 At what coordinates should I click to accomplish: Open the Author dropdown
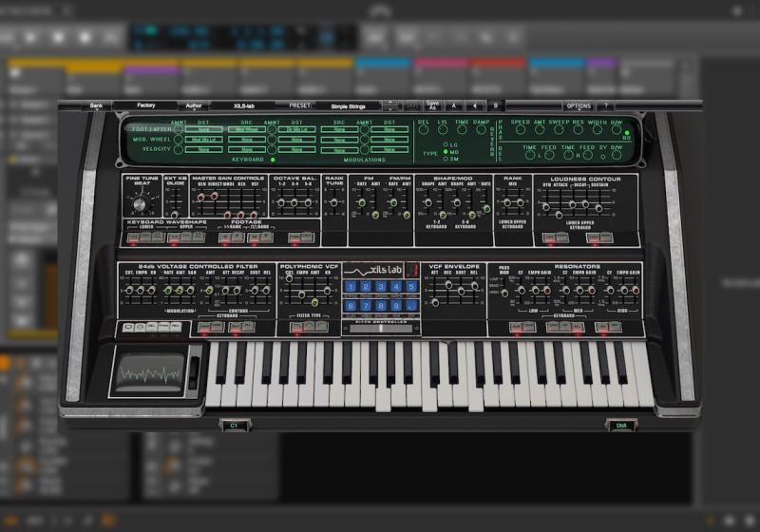pos(193,106)
